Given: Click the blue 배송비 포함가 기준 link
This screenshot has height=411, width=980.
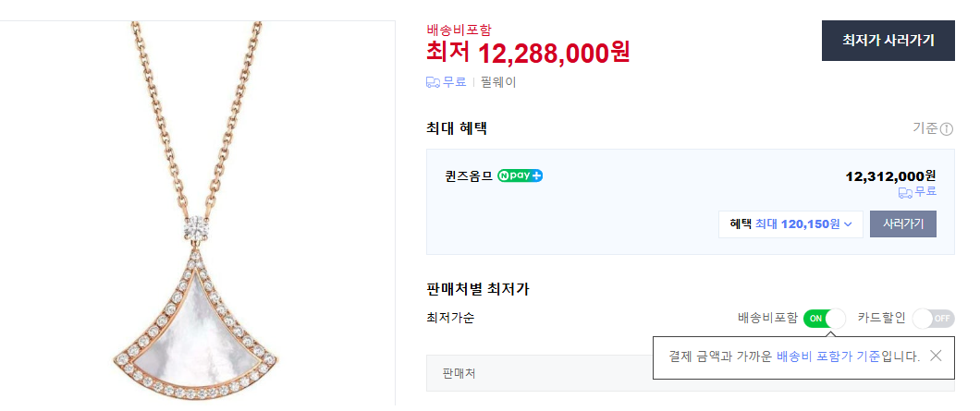Looking at the screenshot, I should (x=827, y=357).
